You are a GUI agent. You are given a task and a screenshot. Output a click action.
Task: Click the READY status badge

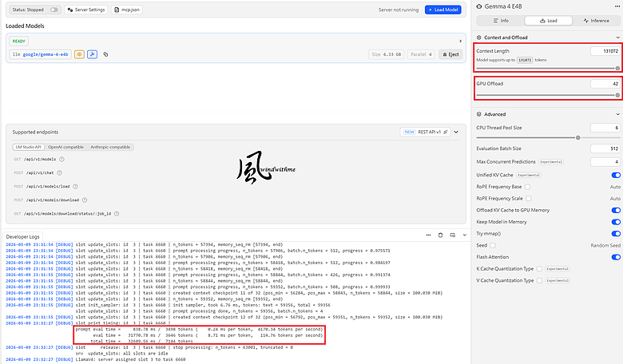pyautogui.click(x=18, y=41)
